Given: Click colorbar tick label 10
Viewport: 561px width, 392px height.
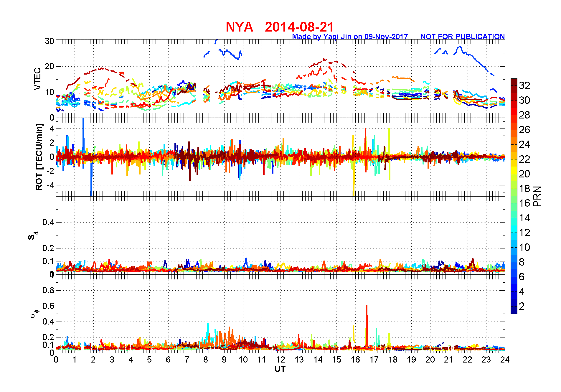Looking at the screenshot, I should point(524,247).
